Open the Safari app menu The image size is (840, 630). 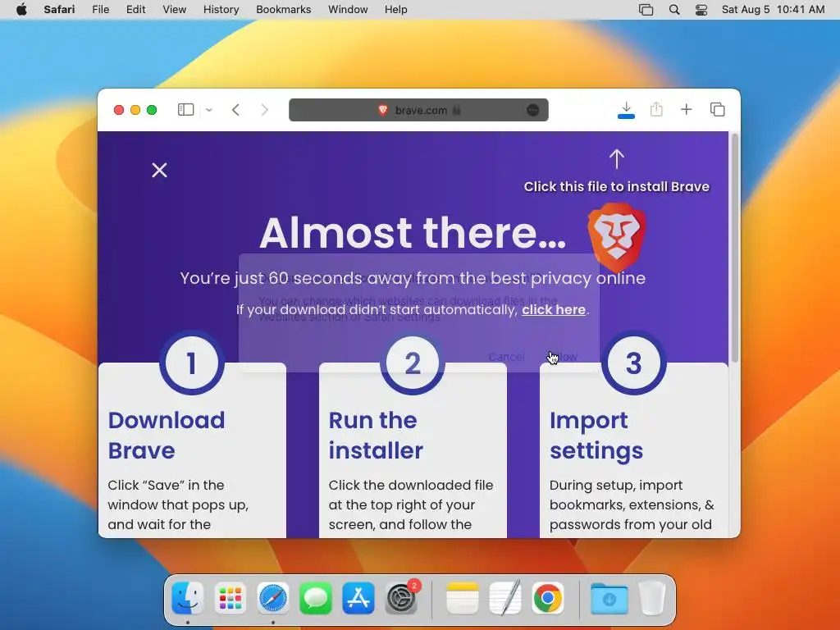pyautogui.click(x=59, y=10)
